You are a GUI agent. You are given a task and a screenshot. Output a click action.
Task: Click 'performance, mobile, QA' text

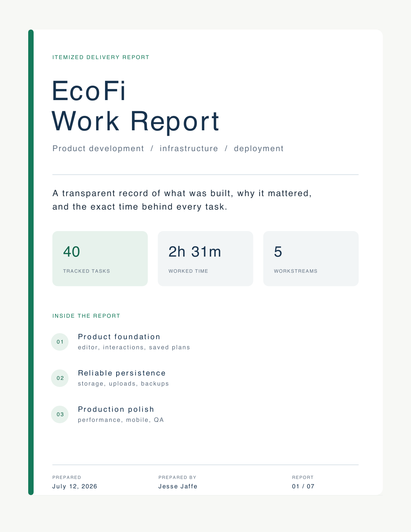tap(121, 420)
